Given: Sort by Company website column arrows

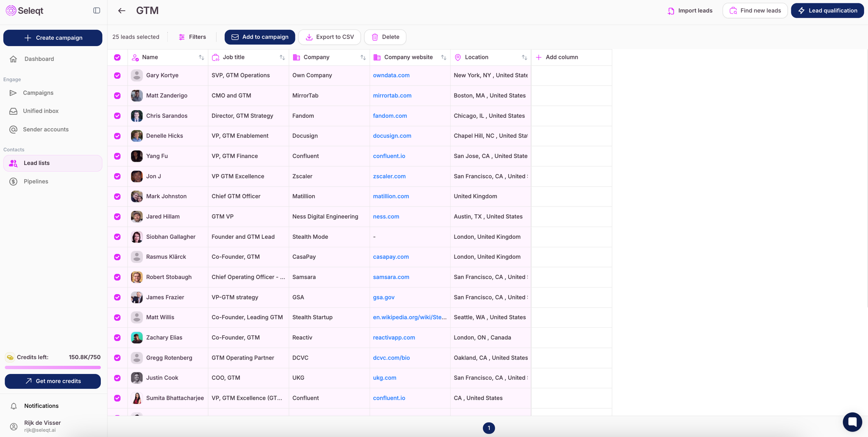Looking at the screenshot, I should (444, 58).
